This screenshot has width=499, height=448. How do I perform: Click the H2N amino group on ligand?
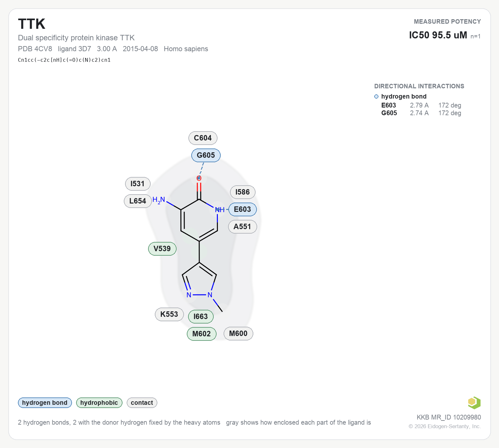pyautogui.click(x=159, y=200)
